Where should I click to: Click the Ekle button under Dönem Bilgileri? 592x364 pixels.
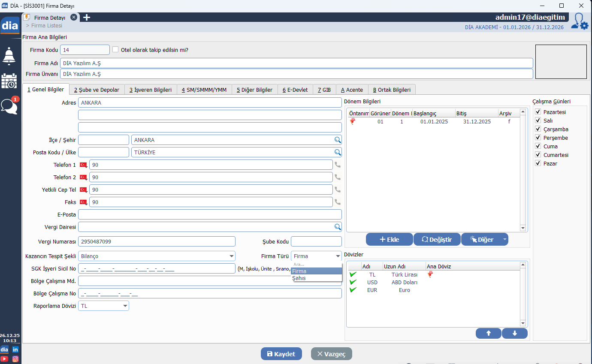click(x=389, y=240)
